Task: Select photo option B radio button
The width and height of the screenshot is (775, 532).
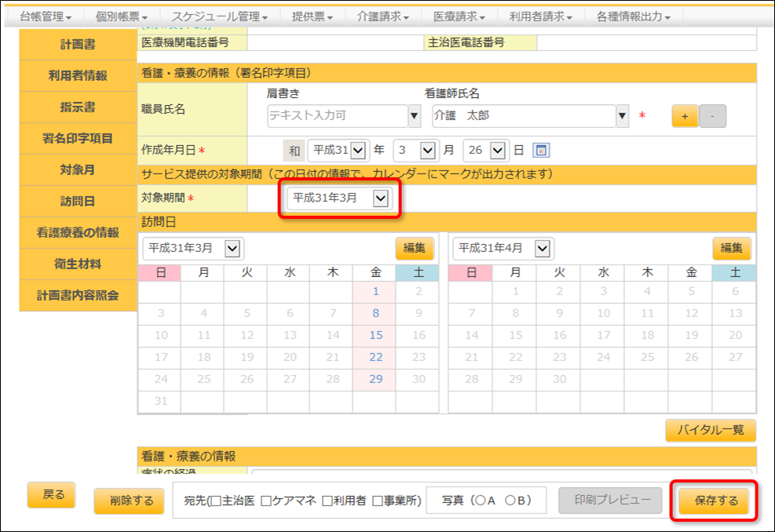Action: tap(510, 501)
